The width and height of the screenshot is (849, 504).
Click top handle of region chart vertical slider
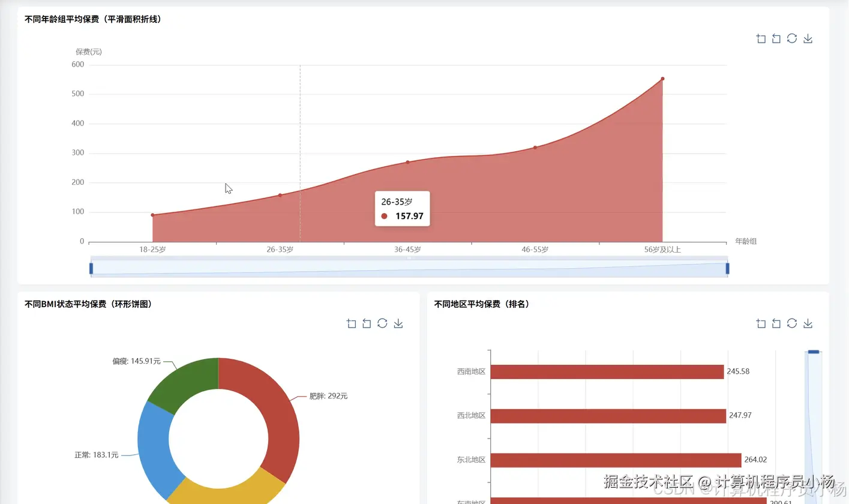tap(814, 352)
